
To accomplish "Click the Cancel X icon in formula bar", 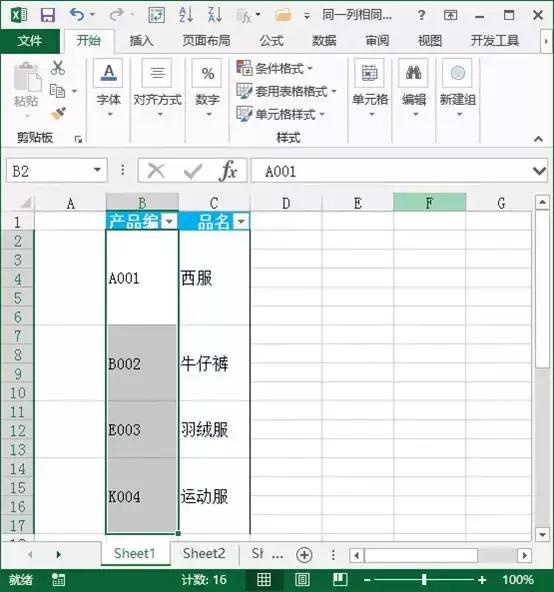I will click(x=156, y=171).
